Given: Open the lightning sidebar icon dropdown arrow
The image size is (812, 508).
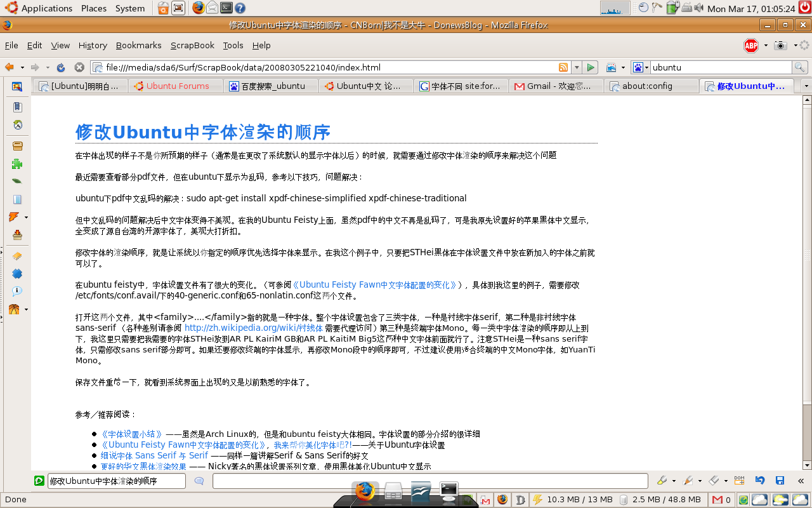Looking at the screenshot, I should coord(26,218).
